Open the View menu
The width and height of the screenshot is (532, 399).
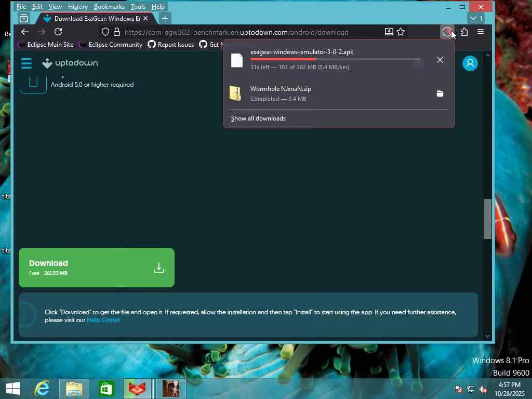click(x=55, y=6)
